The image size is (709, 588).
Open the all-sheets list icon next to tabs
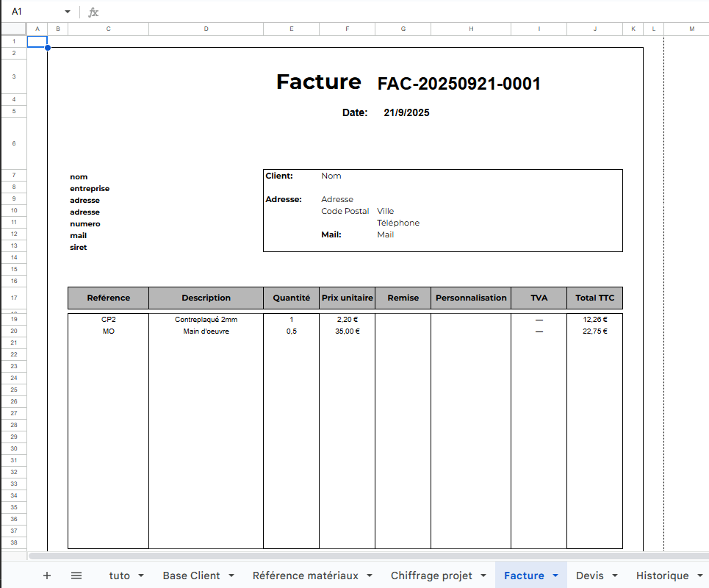point(77,576)
